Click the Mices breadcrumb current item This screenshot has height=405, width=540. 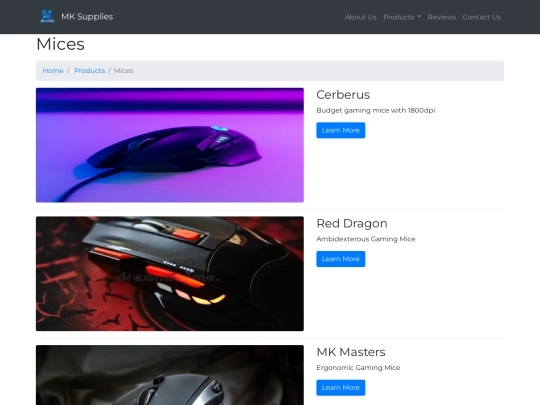[123, 71]
